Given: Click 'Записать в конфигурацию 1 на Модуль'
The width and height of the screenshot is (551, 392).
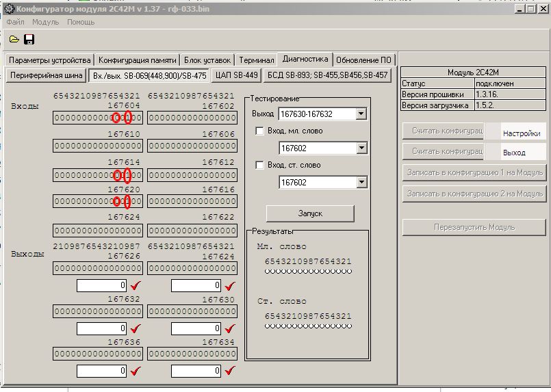Looking at the screenshot, I should click(x=475, y=172).
